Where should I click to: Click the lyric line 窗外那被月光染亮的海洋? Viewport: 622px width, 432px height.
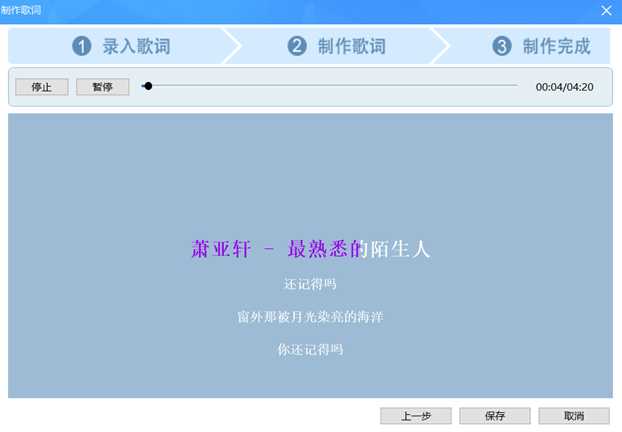310,317
